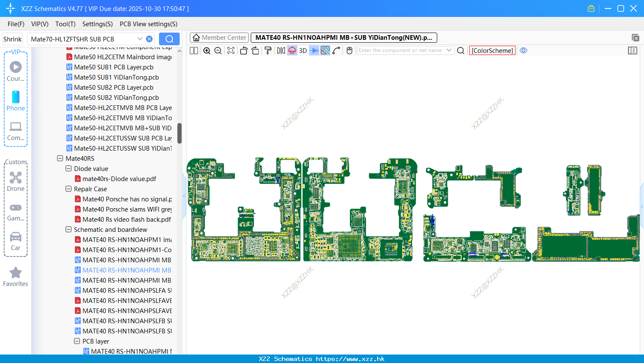The width and height of the screenshot is (644, 363).
Task: Clear the file search box text
Action: pos(149,39)
